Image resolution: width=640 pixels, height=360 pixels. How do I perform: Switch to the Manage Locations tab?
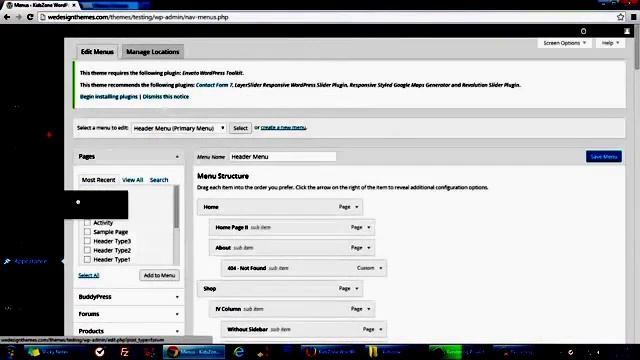153,52
